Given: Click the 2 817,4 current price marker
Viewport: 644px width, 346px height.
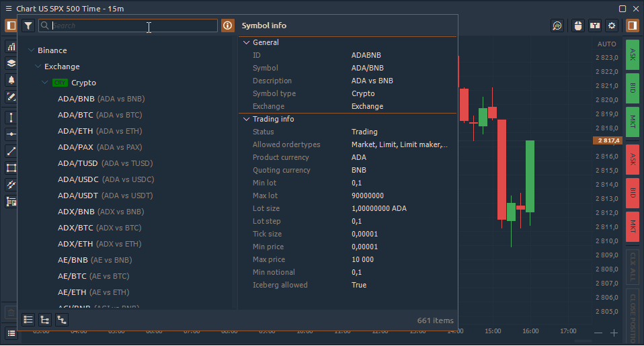Looking at the screenshot, I should 608,140.
